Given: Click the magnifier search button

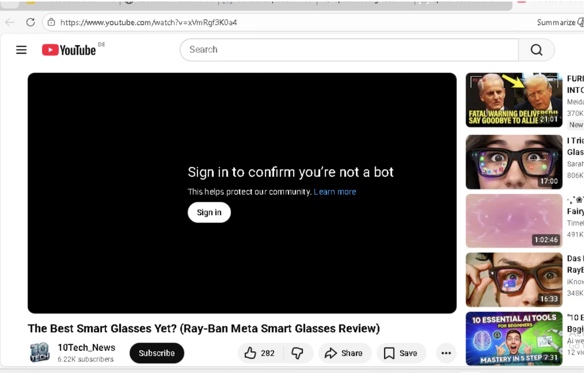Looking at the screenshot, I should point(536,50).
